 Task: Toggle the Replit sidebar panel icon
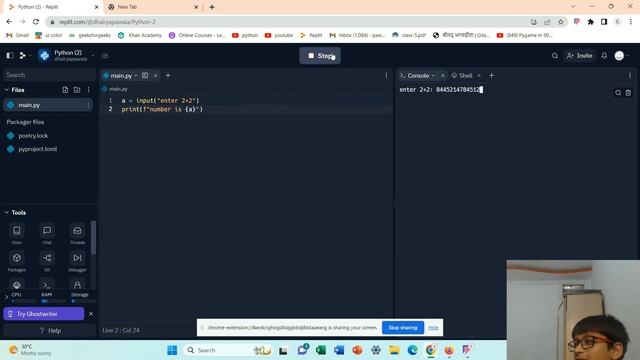click(10, 56)
